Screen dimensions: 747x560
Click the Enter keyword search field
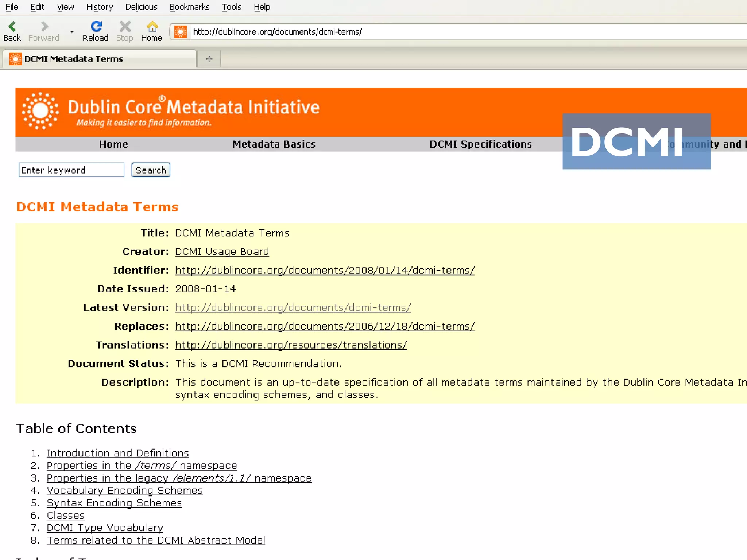pyautogui.click(x=71, y=170)
